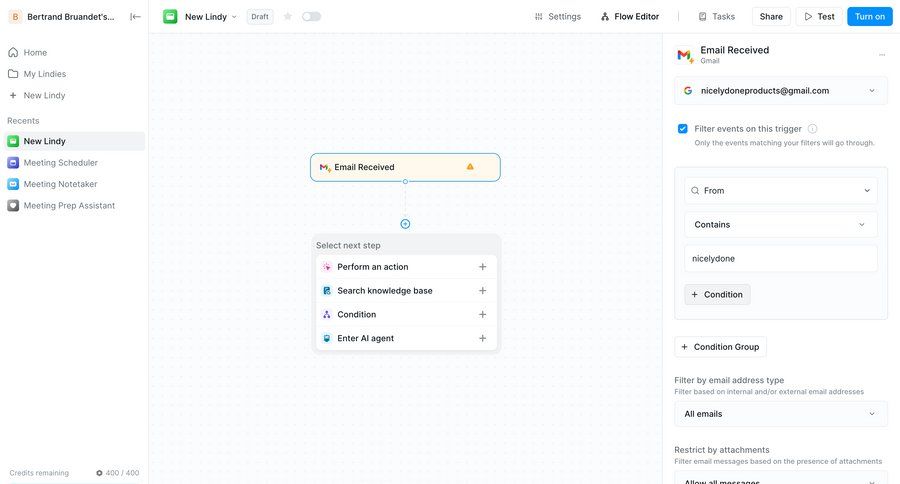This screenshot has height=484, width=900.
Task: Open the nicelydoneproducts@gmail.com account dropdown
Action: [781, 91]
